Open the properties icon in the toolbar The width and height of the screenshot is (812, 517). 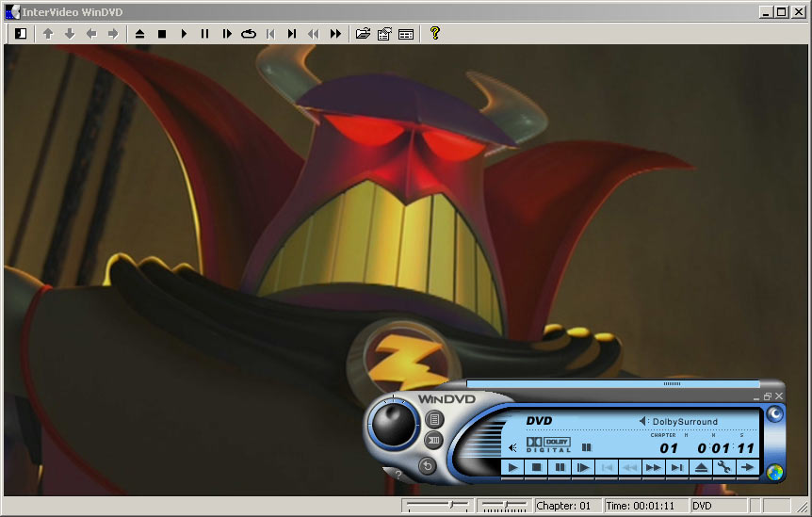pos(384,34)
